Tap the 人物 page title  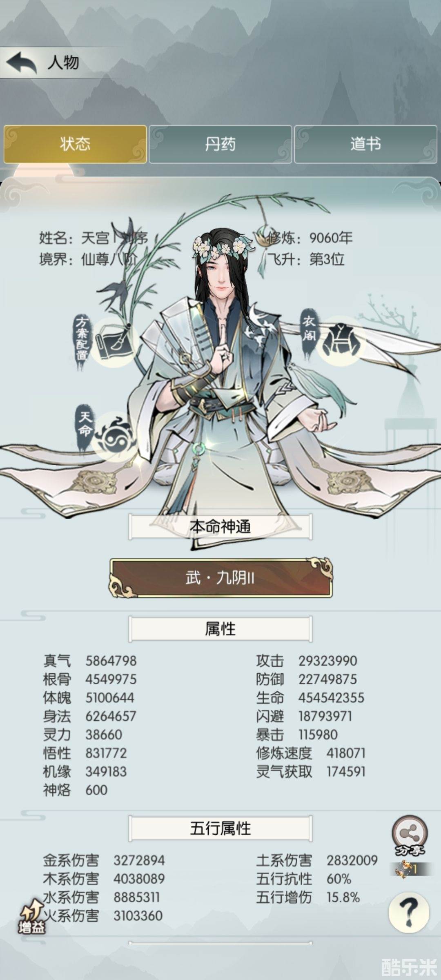coord(63,62)
